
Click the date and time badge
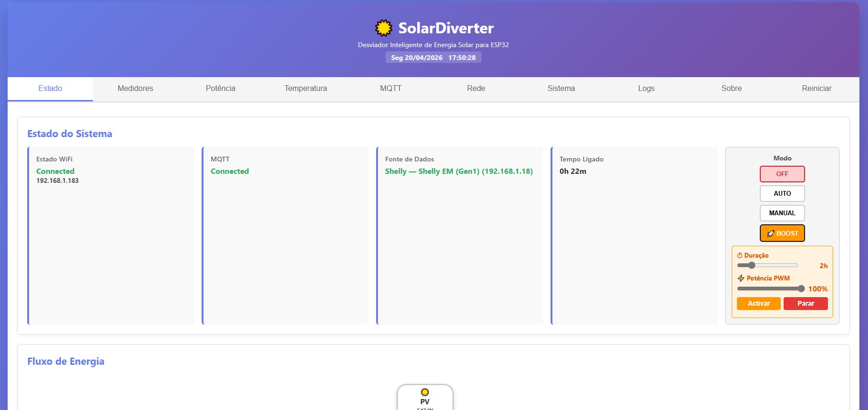click(433, 58)
